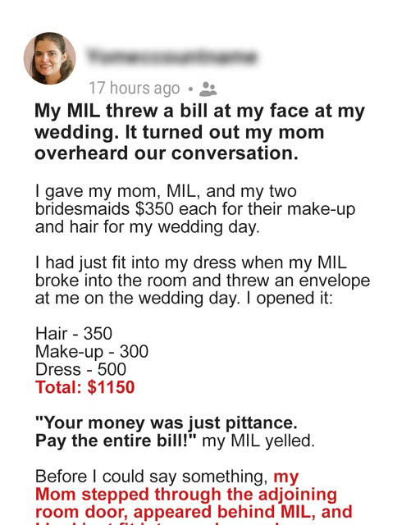Select the "Hair - 350" bill line
The width and height of the screenshot is (420, 525).
point(74,334)
